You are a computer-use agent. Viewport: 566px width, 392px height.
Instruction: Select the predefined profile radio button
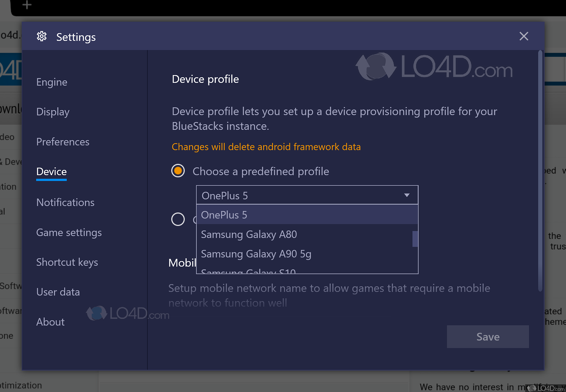178,171
